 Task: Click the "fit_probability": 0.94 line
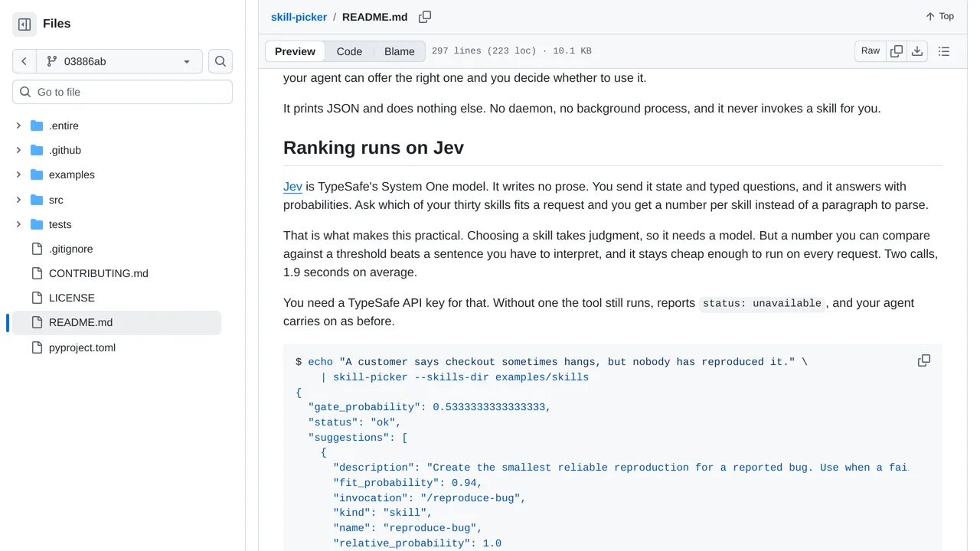click(408, 483)
